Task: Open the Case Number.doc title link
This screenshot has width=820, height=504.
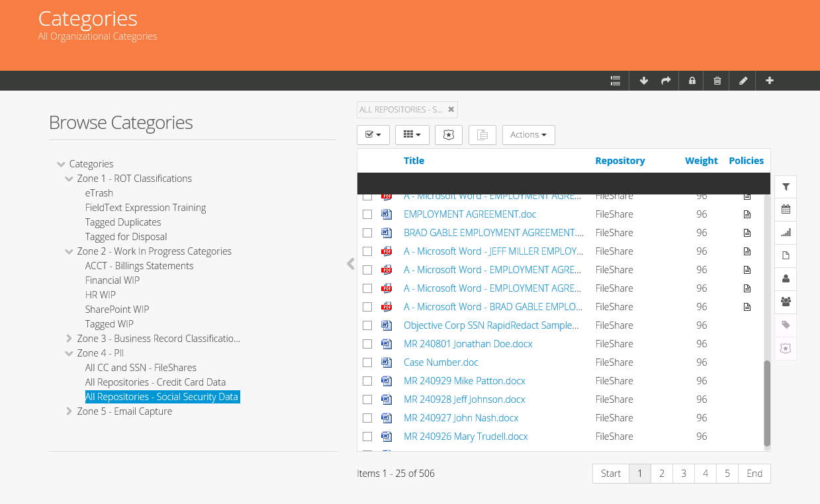Action: coord(441,362)
